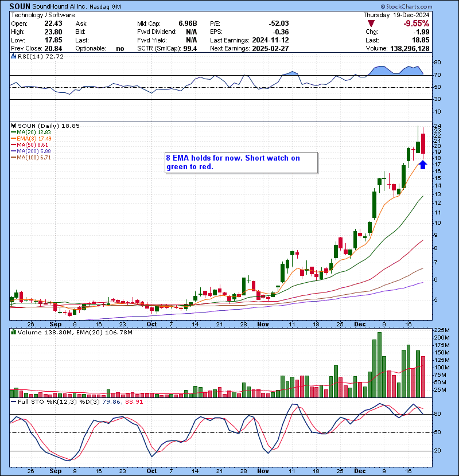Screen dimensions: 459x476
Task: Click the MA(200) 5.88 legend entry
Action: [x=34, y=151]
